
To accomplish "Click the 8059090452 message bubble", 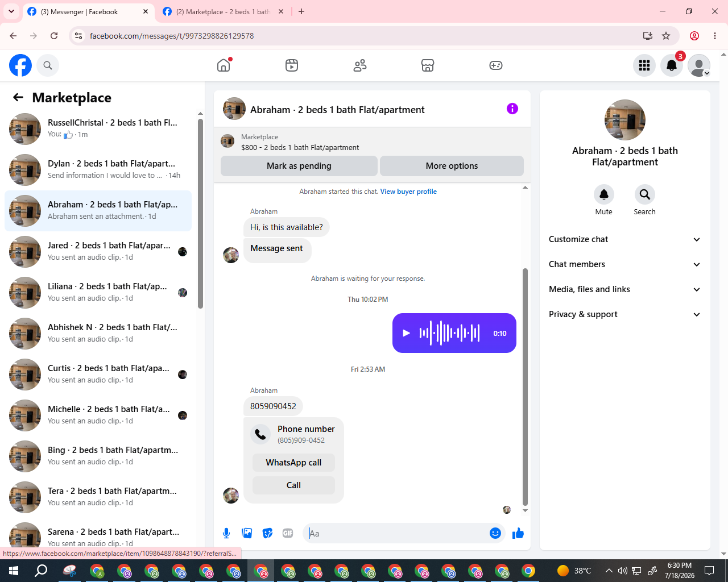I will pyautogui.click(x=273, y=406).
